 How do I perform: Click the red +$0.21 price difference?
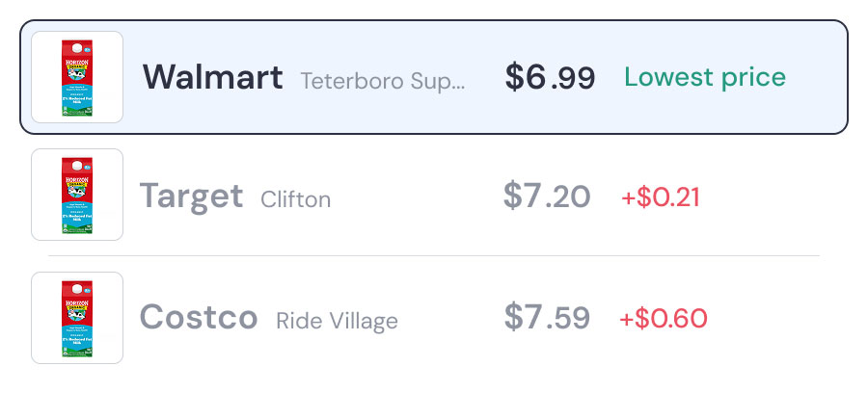660,197
